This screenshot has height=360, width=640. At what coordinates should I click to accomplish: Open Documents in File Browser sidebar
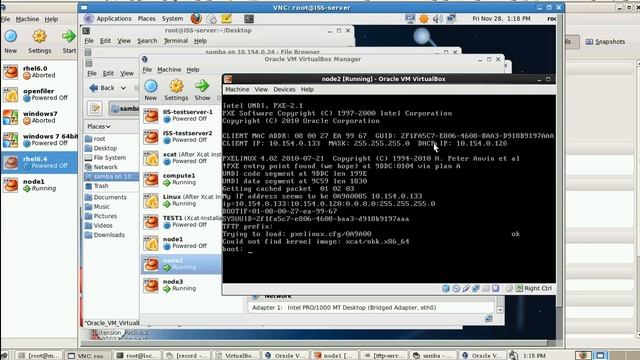111,197
